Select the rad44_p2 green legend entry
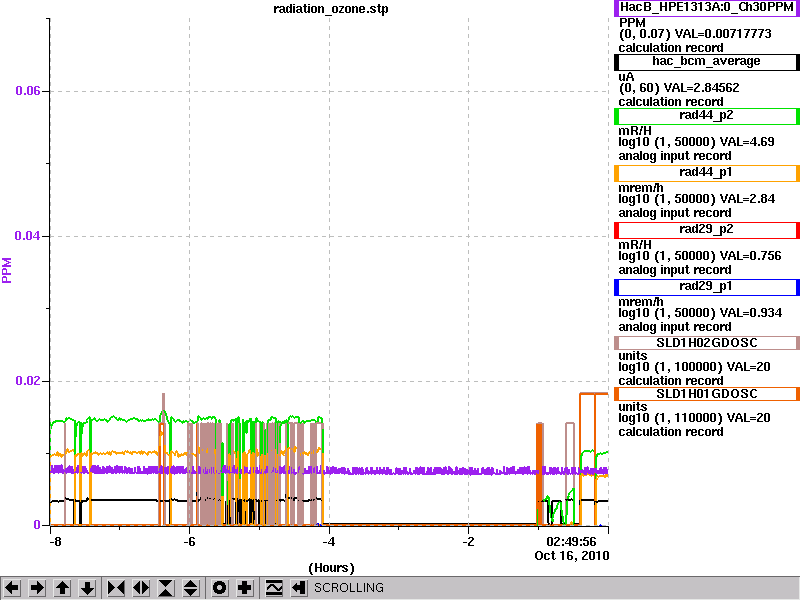Image resolution: width=800 pixels, height=600 pixels. pyautogui.click(x=707, y=116)
